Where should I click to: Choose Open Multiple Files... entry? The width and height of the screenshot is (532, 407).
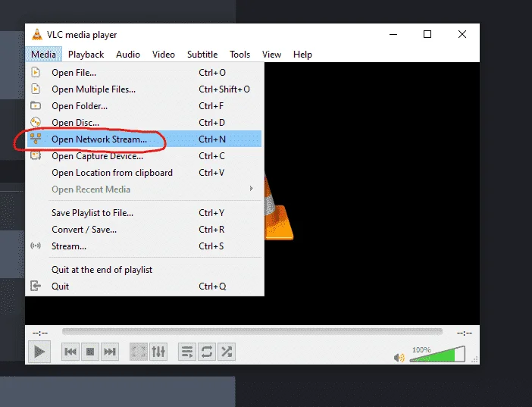point(144,89)
